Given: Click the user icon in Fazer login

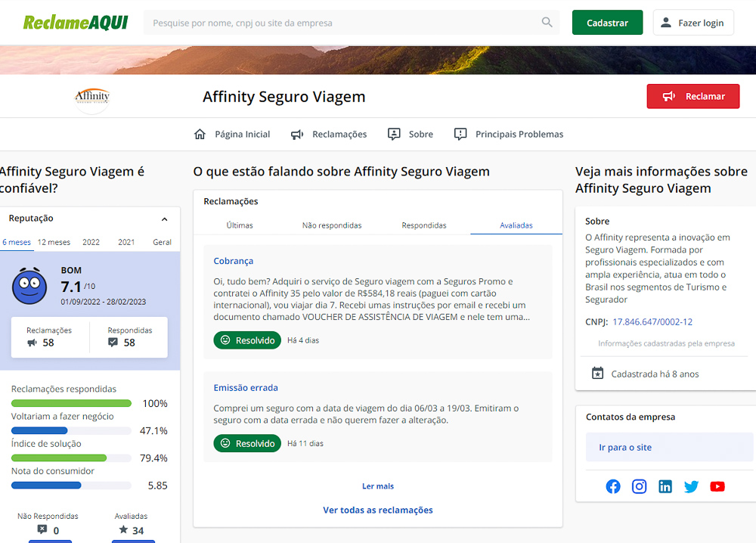Looking at the screenshot, I should coord(666,22).
